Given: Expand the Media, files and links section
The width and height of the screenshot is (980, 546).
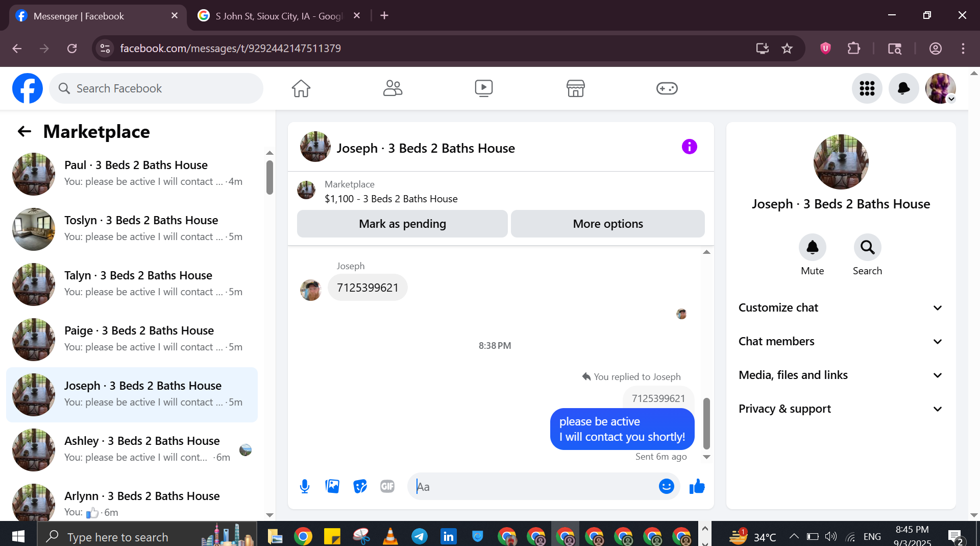Looking at the screenshot, I should coord(841,375).
